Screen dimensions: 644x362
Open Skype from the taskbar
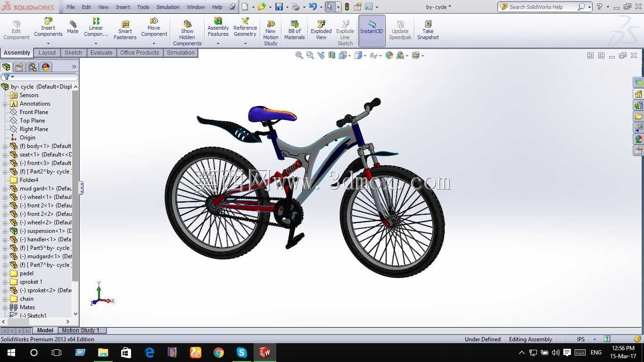tap(241, 353)
